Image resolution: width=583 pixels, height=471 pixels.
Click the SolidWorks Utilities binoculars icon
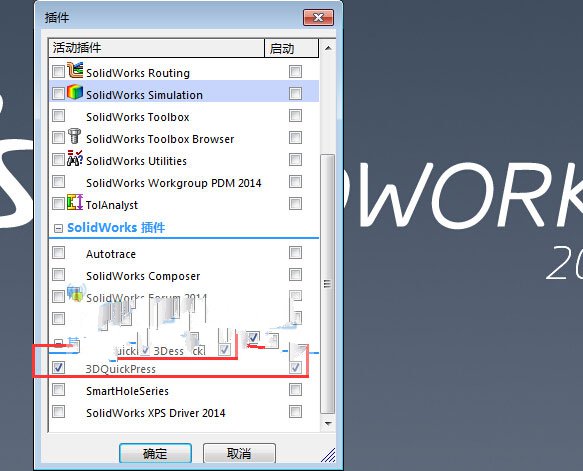coord(75,158)
